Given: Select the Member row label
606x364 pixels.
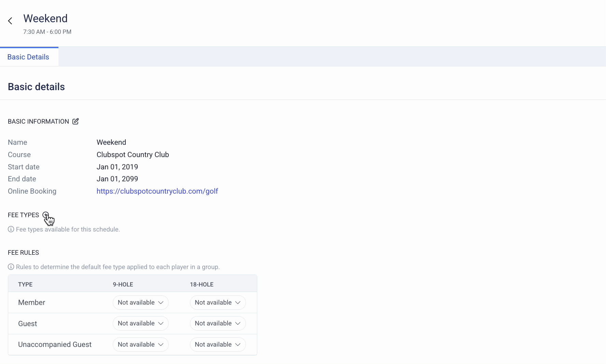Looking at the screenshot, I should pyautogui.click(x=31, y=303).
